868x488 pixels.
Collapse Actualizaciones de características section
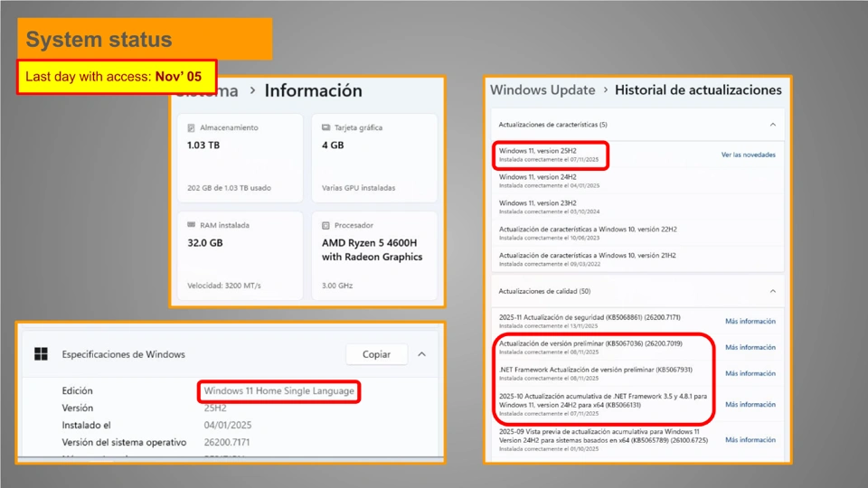point(773,125)
